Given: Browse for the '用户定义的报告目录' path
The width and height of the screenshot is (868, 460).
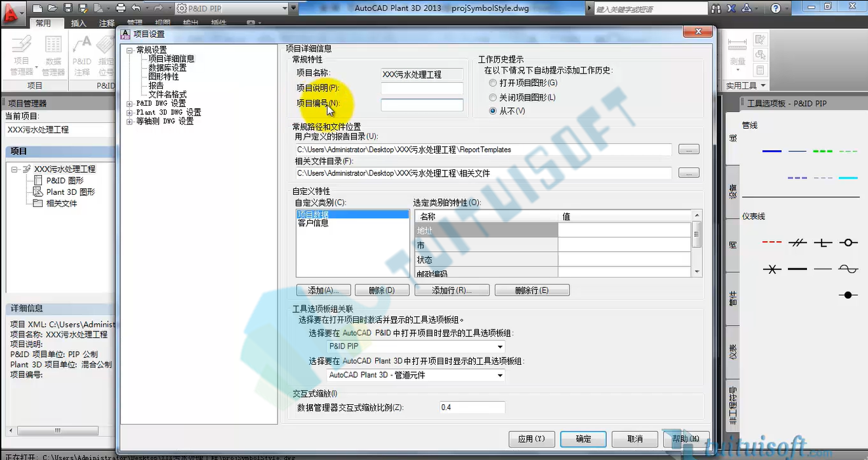Looking at the screenshot, I should point(688,150).
